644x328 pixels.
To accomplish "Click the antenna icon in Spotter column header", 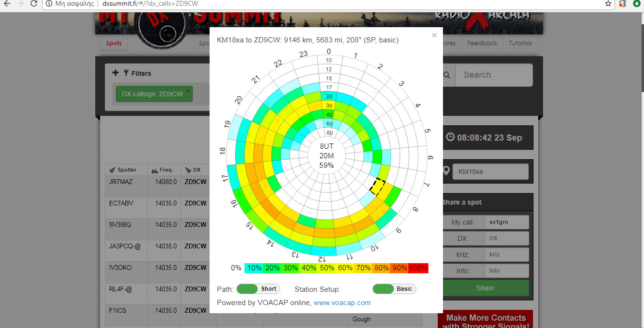I will [111, 170].
